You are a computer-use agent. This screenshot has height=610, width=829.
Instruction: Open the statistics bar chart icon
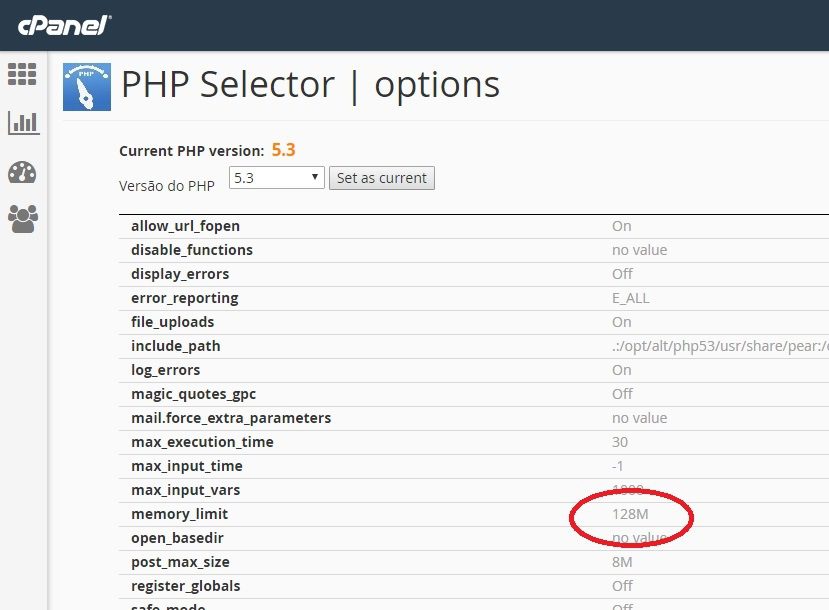tap(22, 123)
